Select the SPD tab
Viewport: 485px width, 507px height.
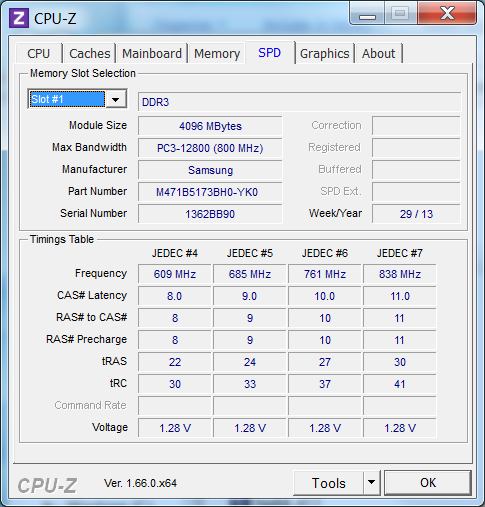coord(270,52)
